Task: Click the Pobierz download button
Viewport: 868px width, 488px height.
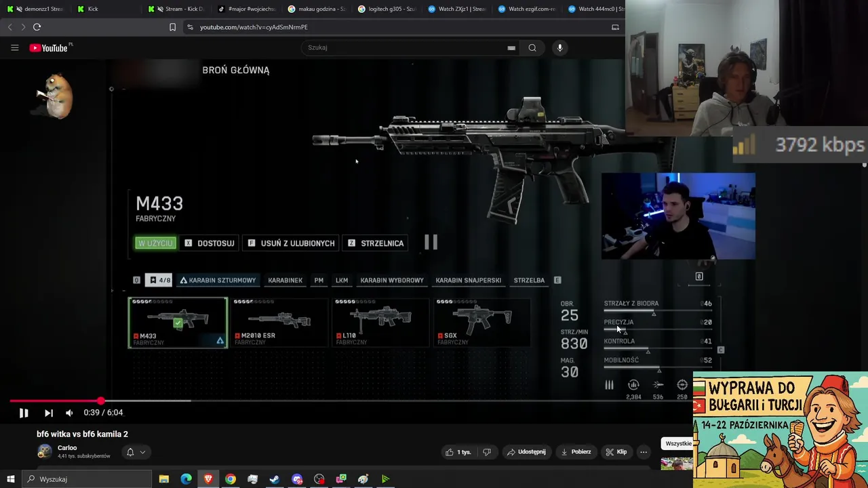Action: click(576, 452)
